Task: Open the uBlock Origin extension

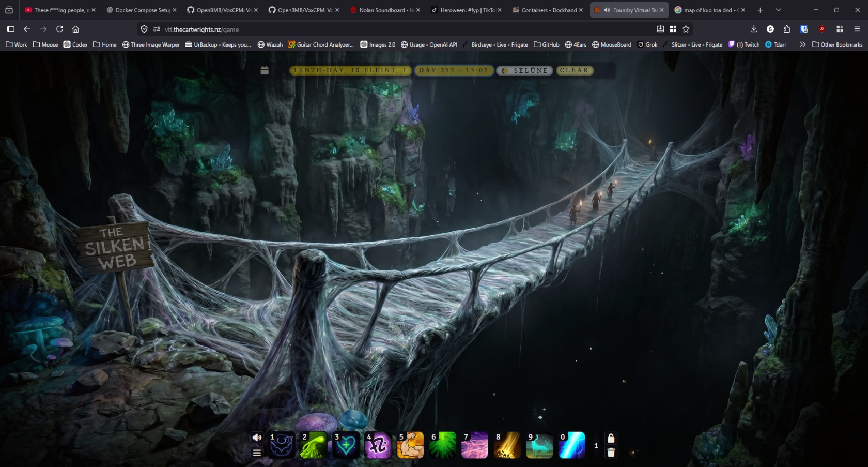Action: pos(822,29)
